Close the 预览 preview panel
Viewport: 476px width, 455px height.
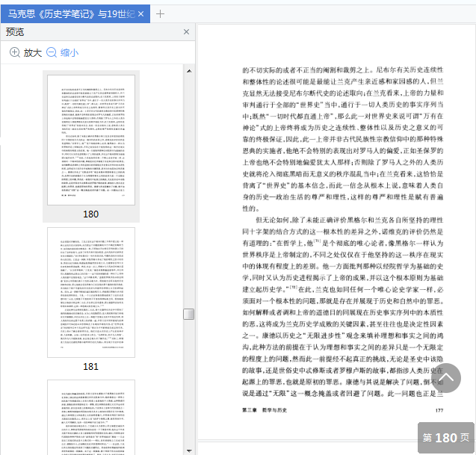pos(186,32)
